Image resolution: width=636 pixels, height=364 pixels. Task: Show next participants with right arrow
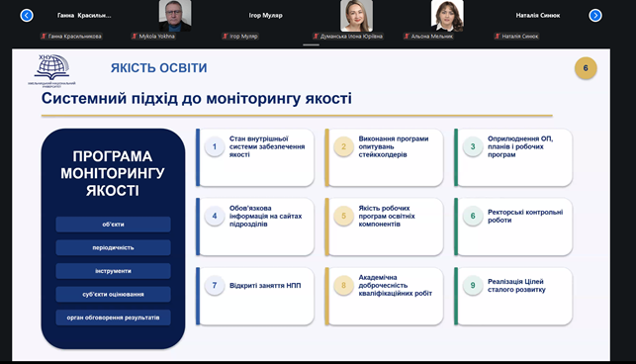click(595, 16)
